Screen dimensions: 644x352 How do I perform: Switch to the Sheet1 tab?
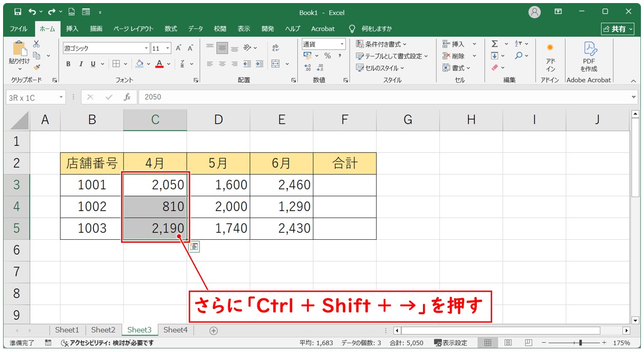tap(67, 330)
